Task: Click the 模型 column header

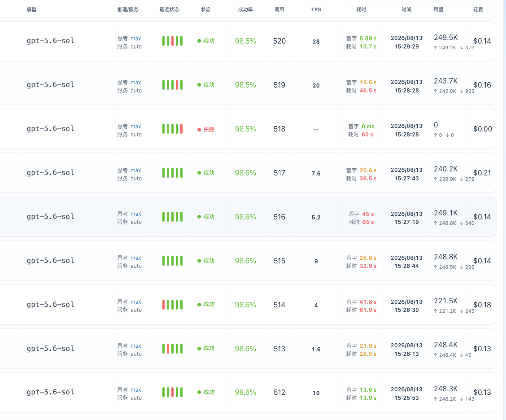Action: [x=31, y=10]
